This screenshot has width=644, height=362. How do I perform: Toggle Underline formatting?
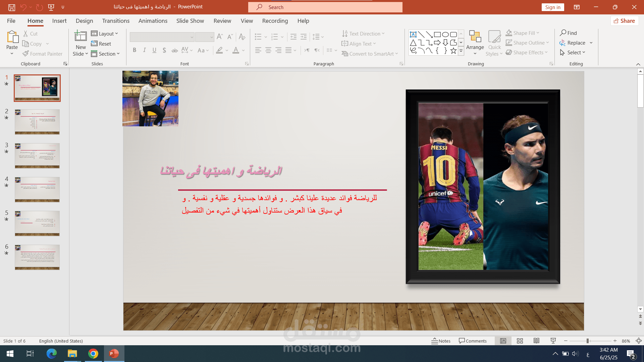point(154,50)
